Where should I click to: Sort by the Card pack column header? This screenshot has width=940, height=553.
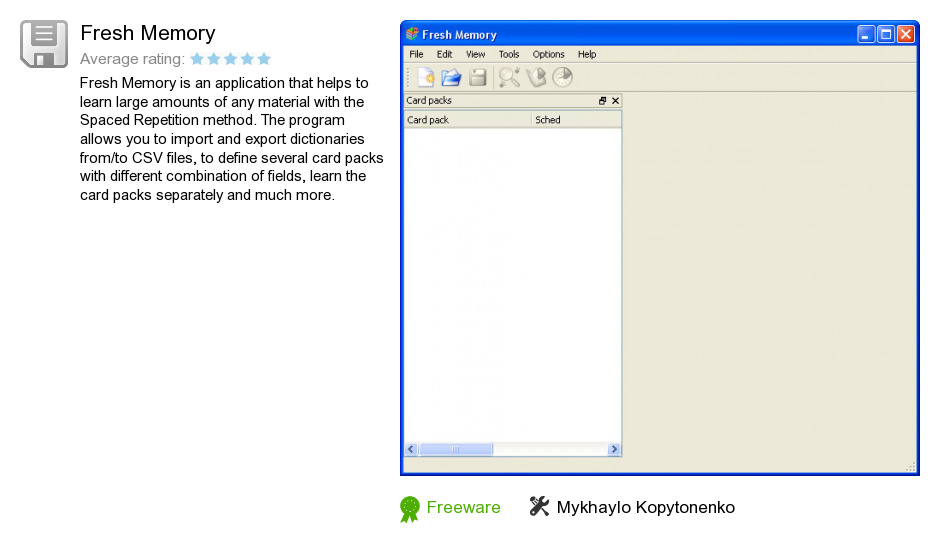pyautogui.click(x=468, y=120)
